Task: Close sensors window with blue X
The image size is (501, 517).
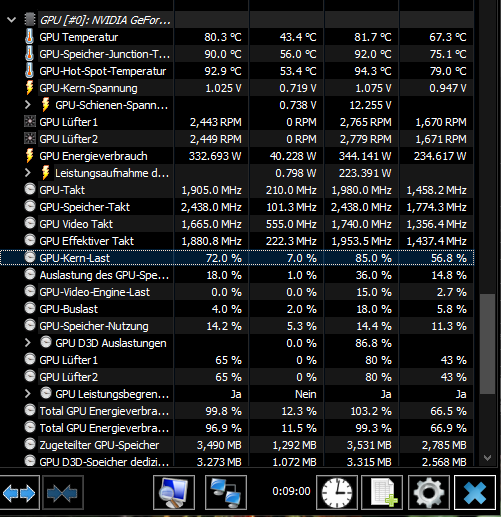Action: coord(475,492)
